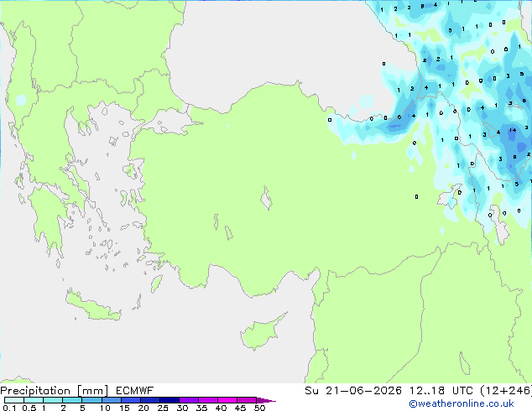The image size is (532, 411).
Task: Click the Cyprus island on the map
Action: coord(261,332)
